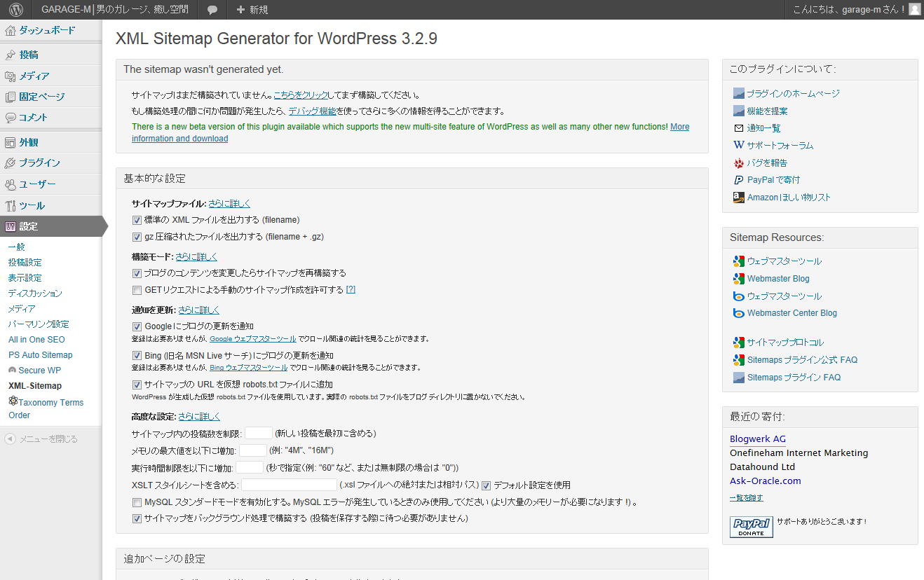Open the comments bubble in admin bar
Image resolution: width=924 pixels, height=580 pixels.
(212, 10)
